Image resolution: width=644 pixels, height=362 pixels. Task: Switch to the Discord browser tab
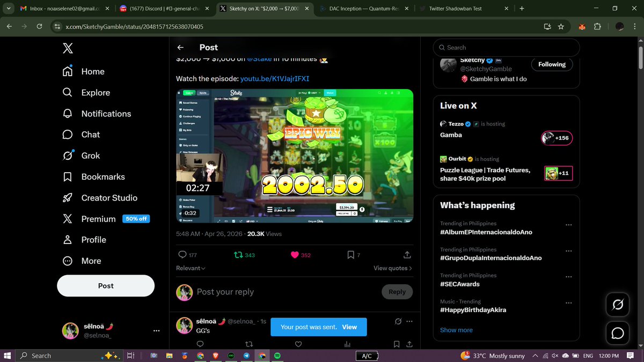[164, 9]
